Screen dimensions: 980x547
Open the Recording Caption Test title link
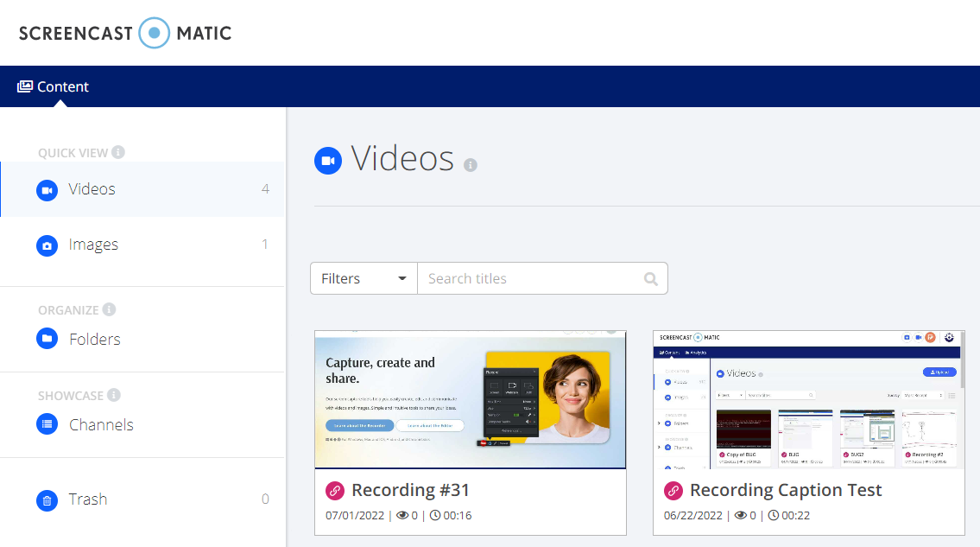(786, 490)
